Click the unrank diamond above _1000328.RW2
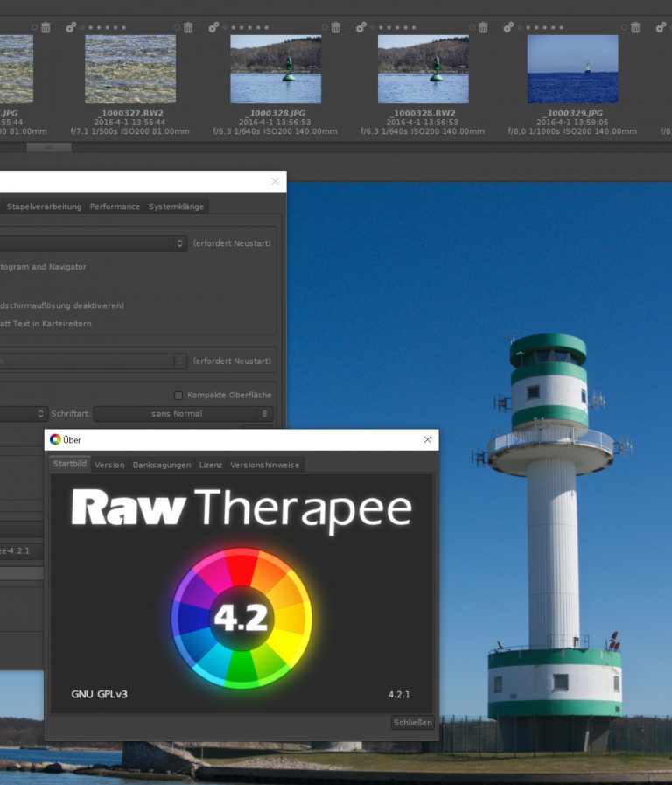This screenshot has width=672, height=785. pos(372,27)
